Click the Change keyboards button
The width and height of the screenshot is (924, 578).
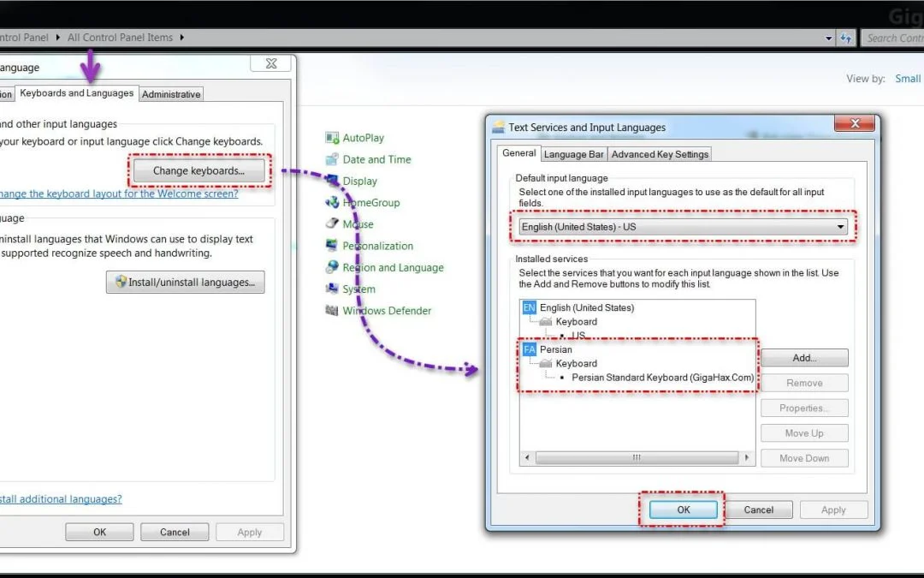198,171
